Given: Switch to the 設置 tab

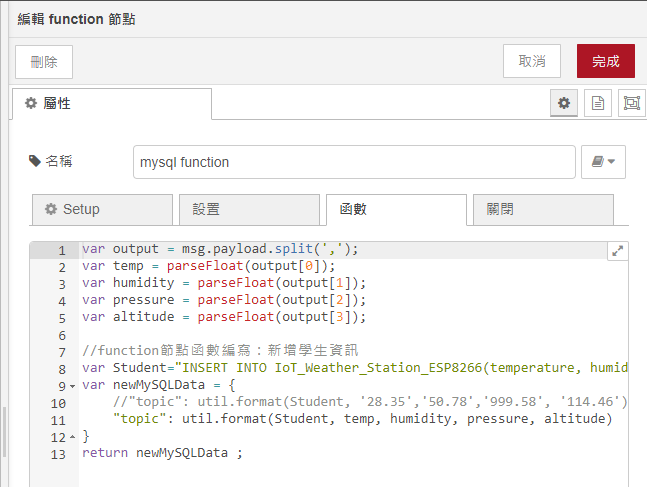Looking at the screenshot, I should [249, 210].
